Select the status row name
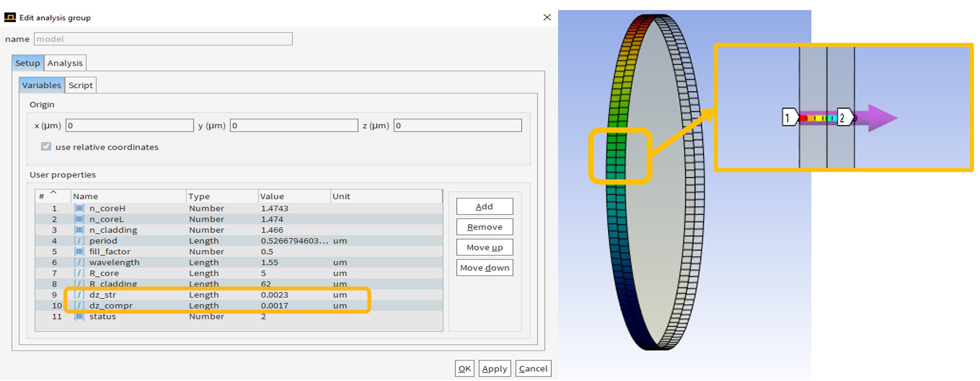 pos(102,317)
